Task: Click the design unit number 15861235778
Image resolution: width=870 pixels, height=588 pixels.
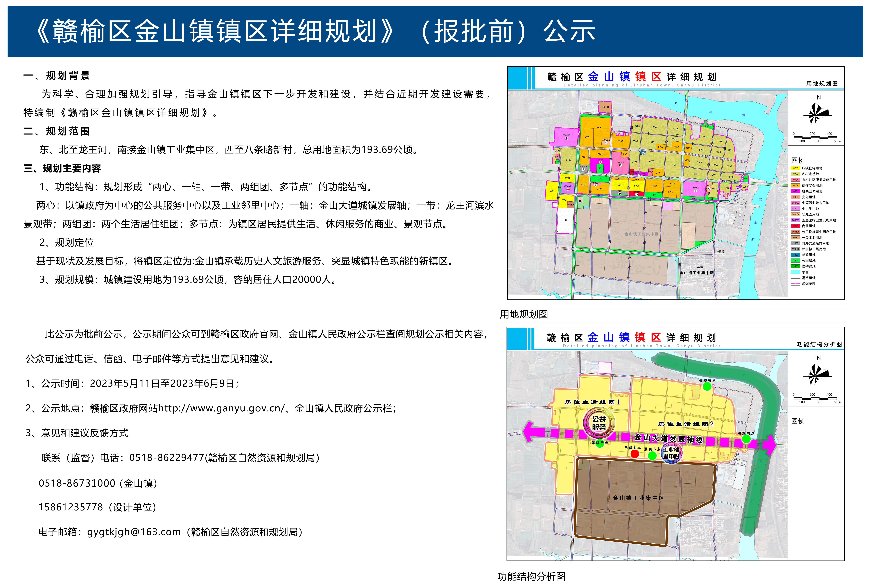Action: (x=71, y=507)
